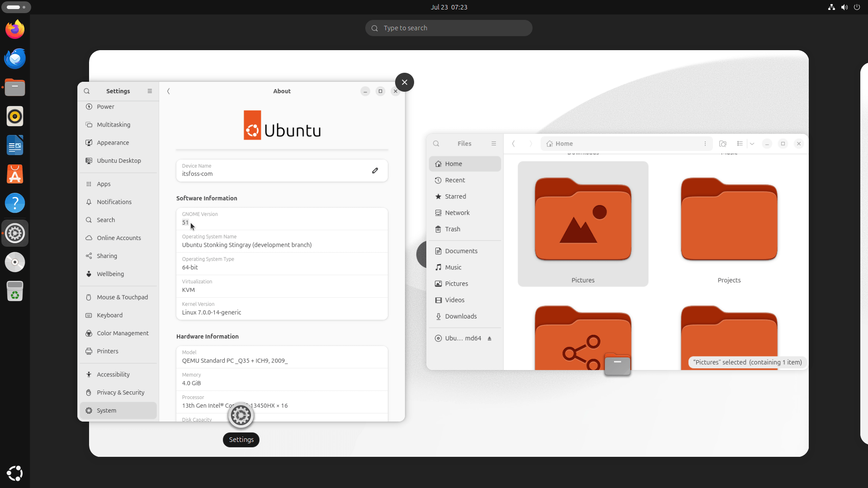Screen dimensions: 868x488
Task: Open Keyboard settings
Action: (x=118, y=315)
